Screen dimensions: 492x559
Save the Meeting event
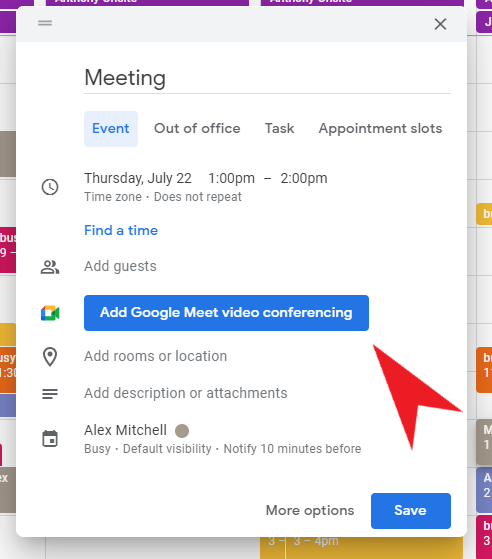pyautogui.click(x=411, y=511)
